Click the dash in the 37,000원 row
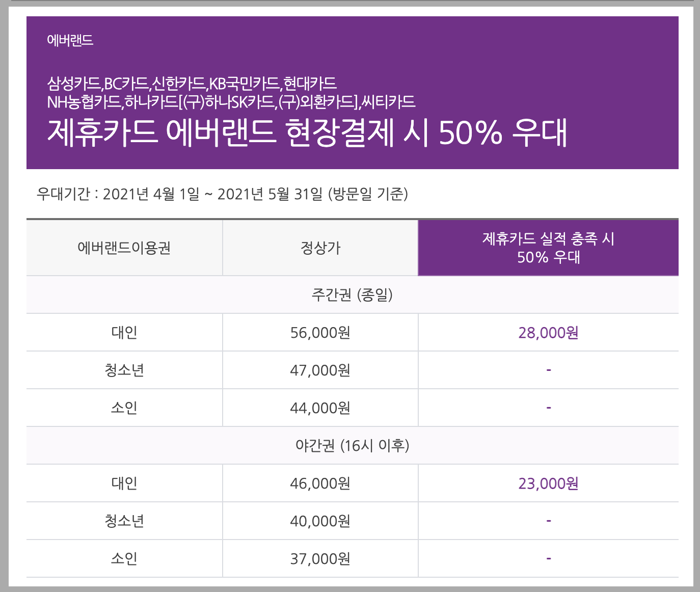Image resolution: width=700 pixels, height=592 pixels. 549,558
